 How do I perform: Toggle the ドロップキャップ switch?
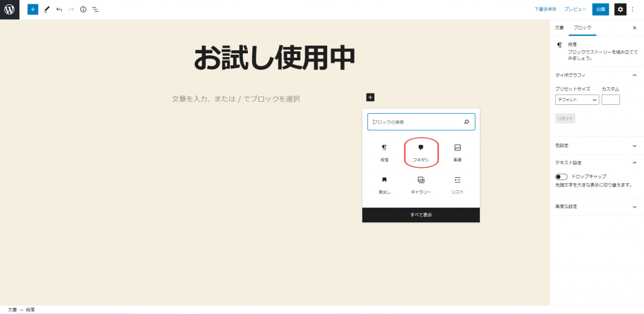click(561, 176)
